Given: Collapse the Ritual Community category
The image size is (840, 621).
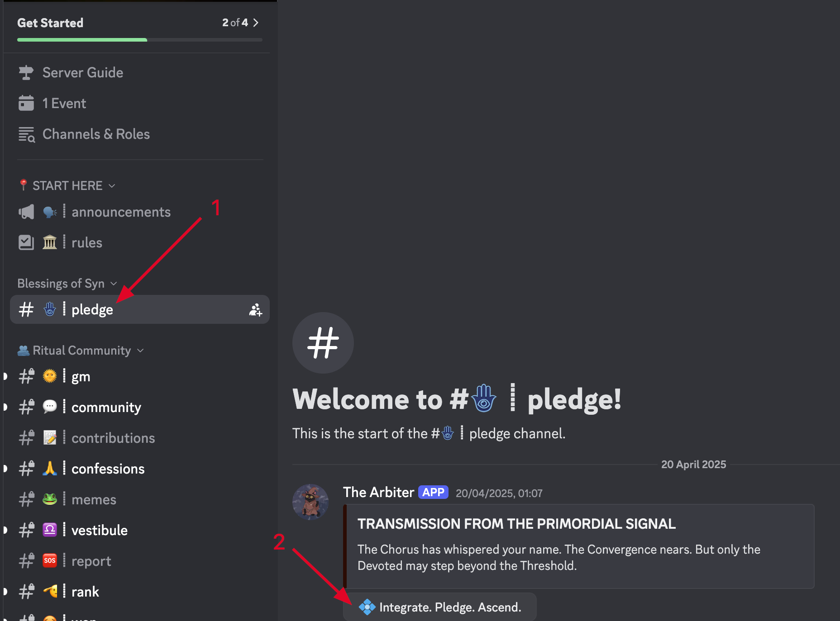Looking at the screenshot, I should click(x=81, y=351).
